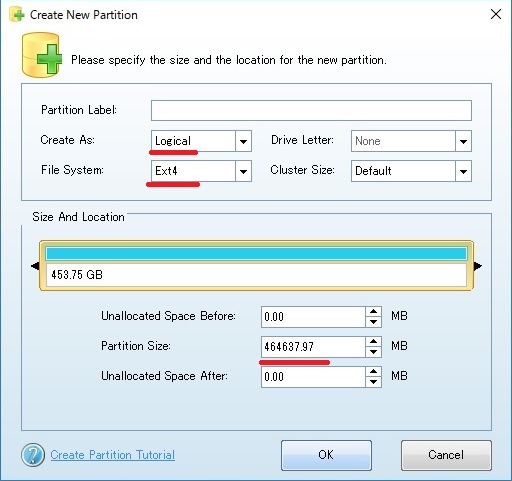512x481 pixels.
Task: Decrease Partition Size with down spinner arrow
Action: pyautogui.click(x=373, y=352)
